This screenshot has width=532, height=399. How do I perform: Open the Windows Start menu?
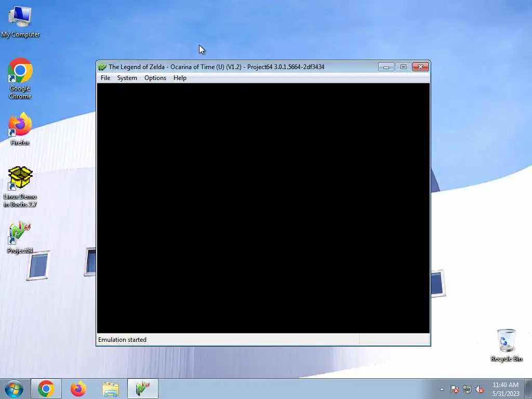[x=14, y=389]
